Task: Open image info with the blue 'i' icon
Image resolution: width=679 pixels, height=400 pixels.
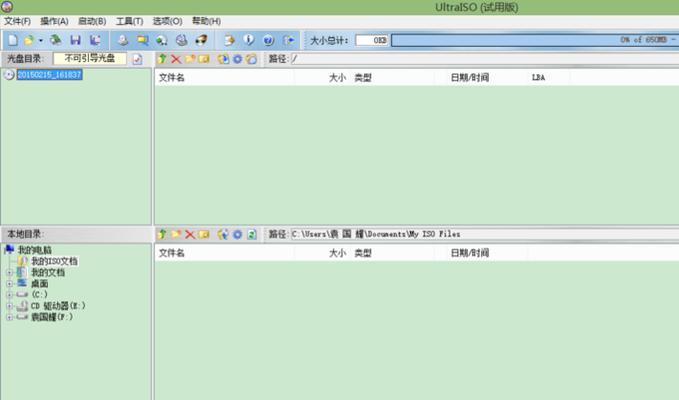Action: (249, 40)
